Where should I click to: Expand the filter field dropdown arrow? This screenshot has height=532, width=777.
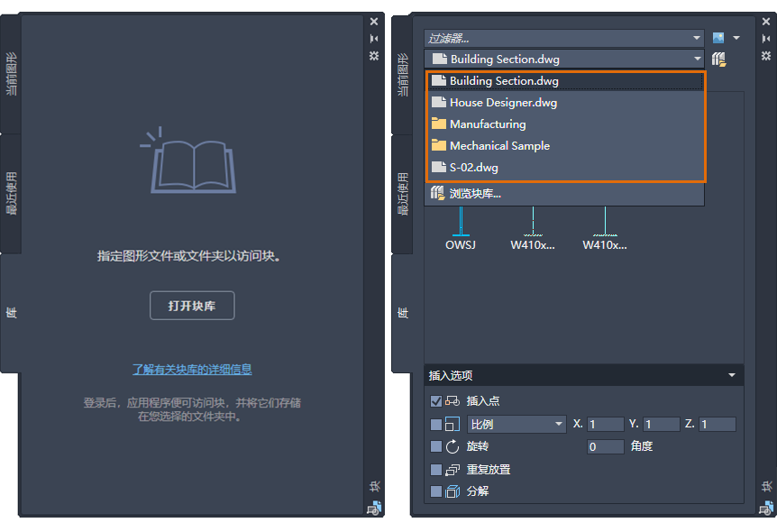(x=697, y=38)
